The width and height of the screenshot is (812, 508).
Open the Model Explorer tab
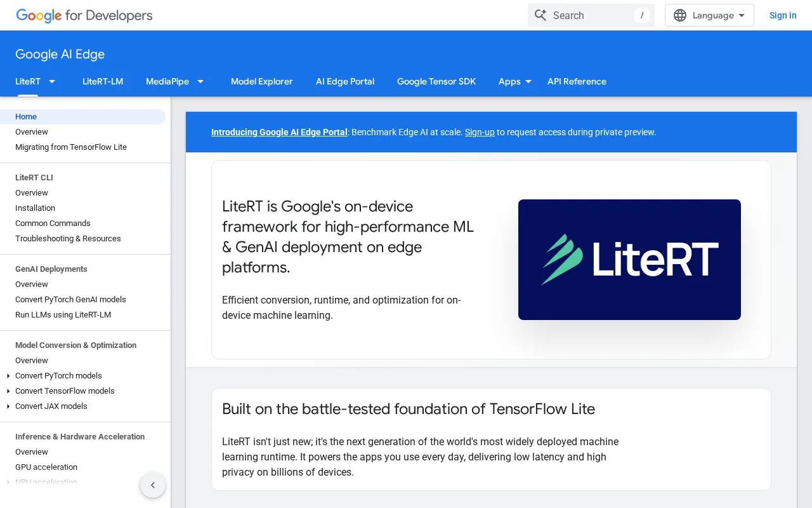coord(262,81)
